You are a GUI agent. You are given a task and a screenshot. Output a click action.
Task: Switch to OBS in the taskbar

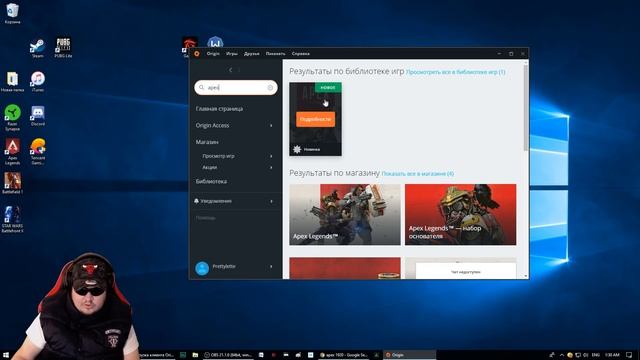pos(228,355)
